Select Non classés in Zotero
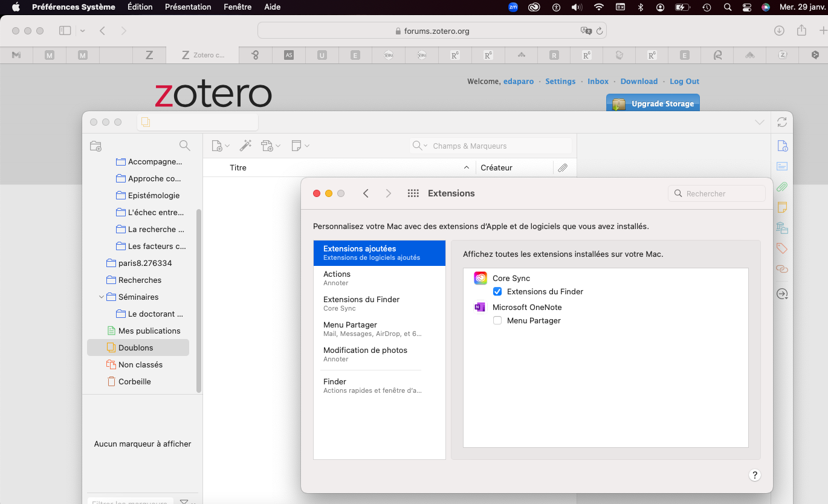 [138, 364]
